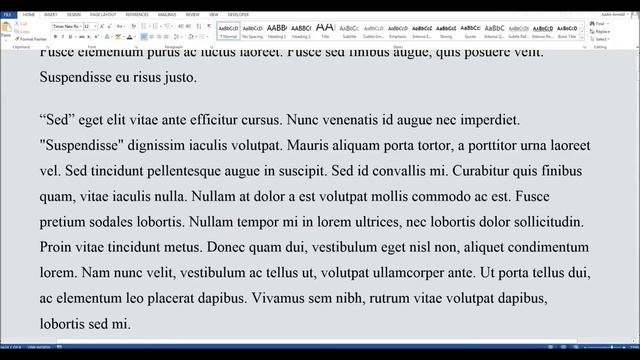This screenshot has height=360, width=640.
Task: Increase font size with Grow Font
Action: (x=102, y=26)
